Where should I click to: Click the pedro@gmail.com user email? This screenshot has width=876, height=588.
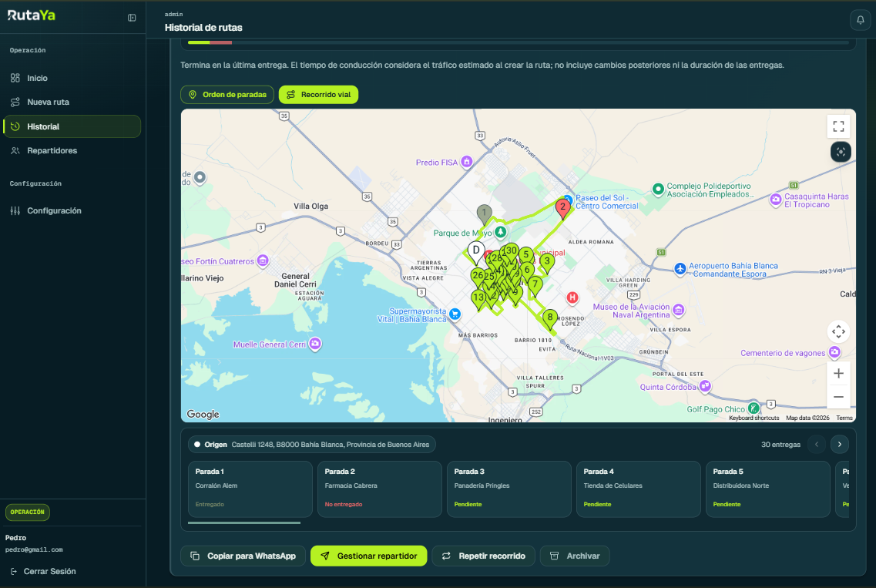coord(34,550)
